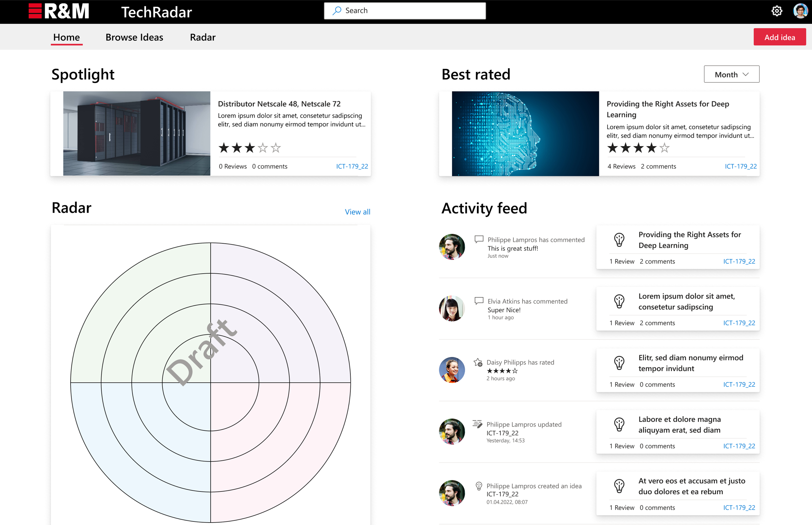Click the Providing the Right Assets for Deep Learning title in Best rated
812x525 pixels.
click(x=668, y=109)
